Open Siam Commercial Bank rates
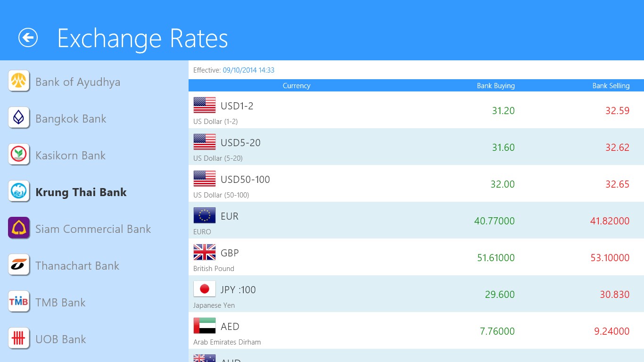The image size is (644, 362). 93,229
